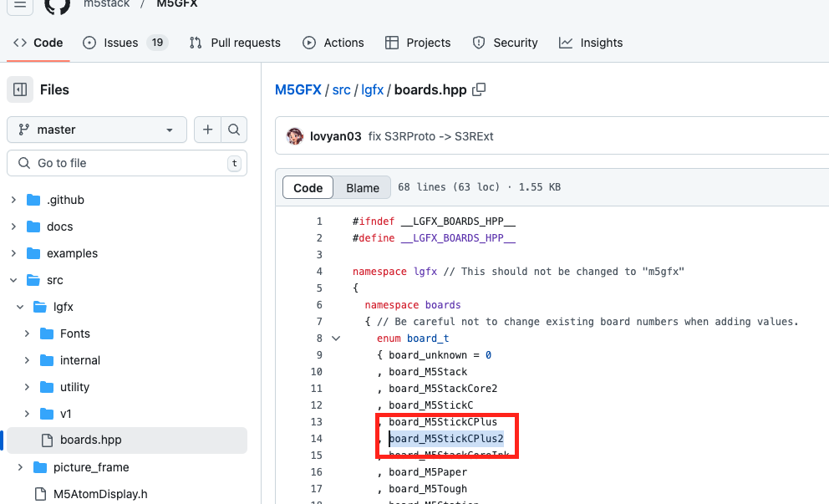
Task: Click the board_M5Tough code text
Action: pyautogui.click(x=428, y=489)
